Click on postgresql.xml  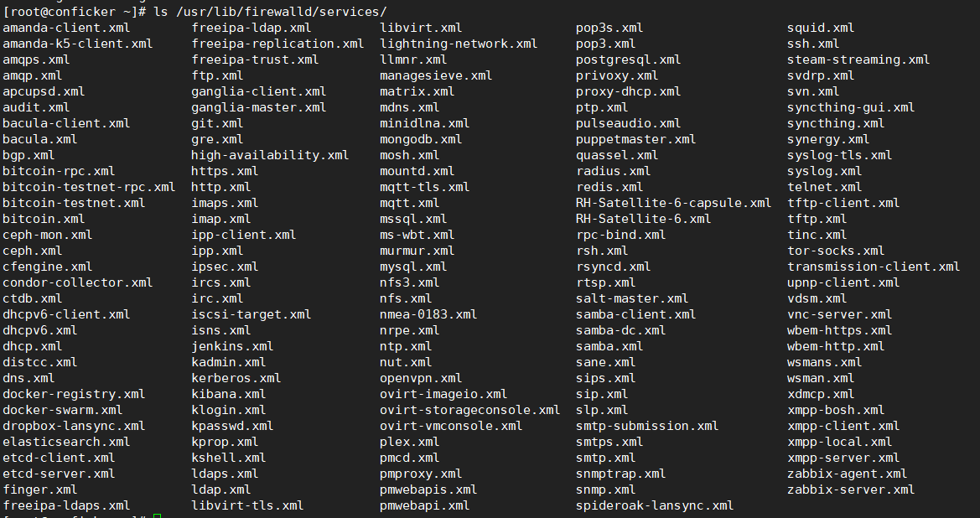(x=628, y=60)
